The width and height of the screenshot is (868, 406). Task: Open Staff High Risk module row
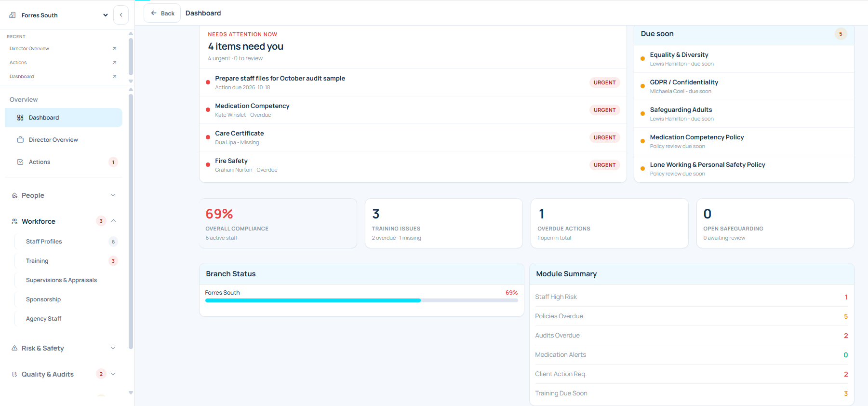(x=692, y=297)
